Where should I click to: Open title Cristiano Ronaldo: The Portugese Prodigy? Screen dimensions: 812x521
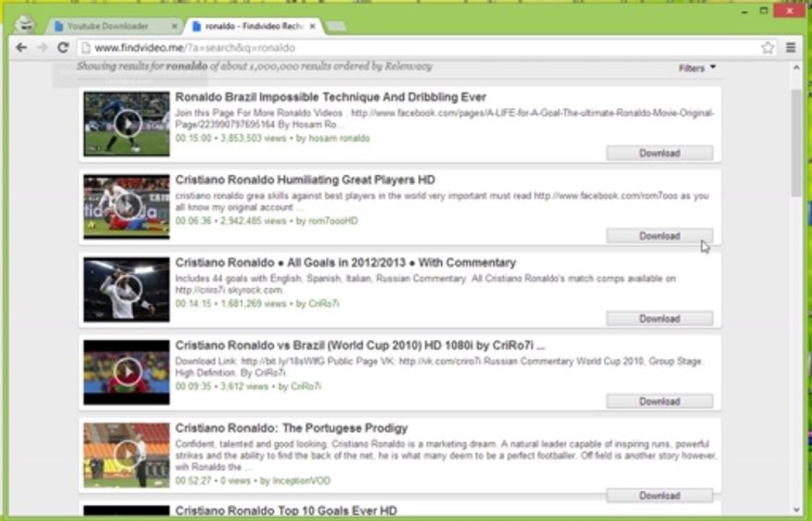pyautogui.click(x=291, y=428)
